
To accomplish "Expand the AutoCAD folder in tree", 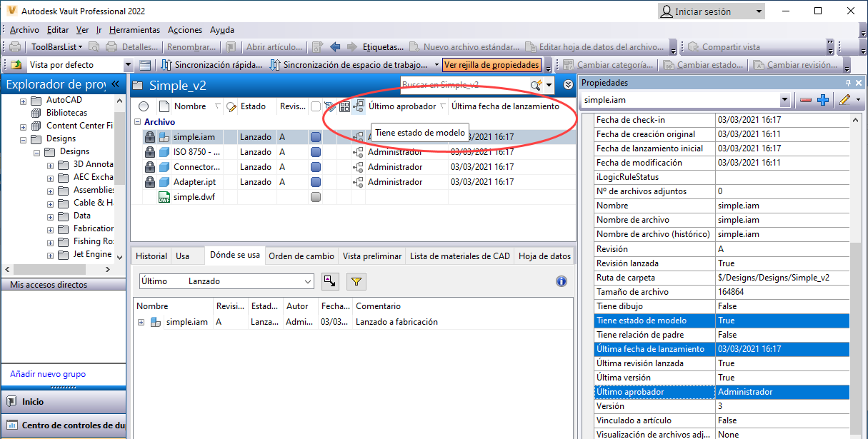I will (x=21, y=101).
